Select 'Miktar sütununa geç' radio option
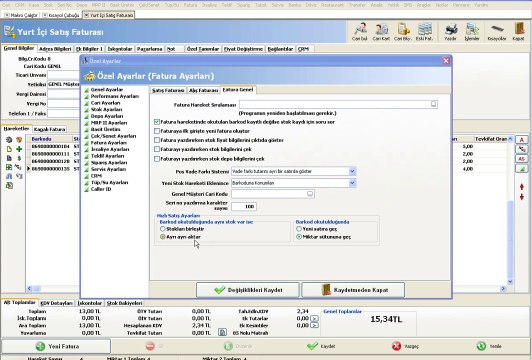This screenshot has width=532, height=360. point(299,237)
